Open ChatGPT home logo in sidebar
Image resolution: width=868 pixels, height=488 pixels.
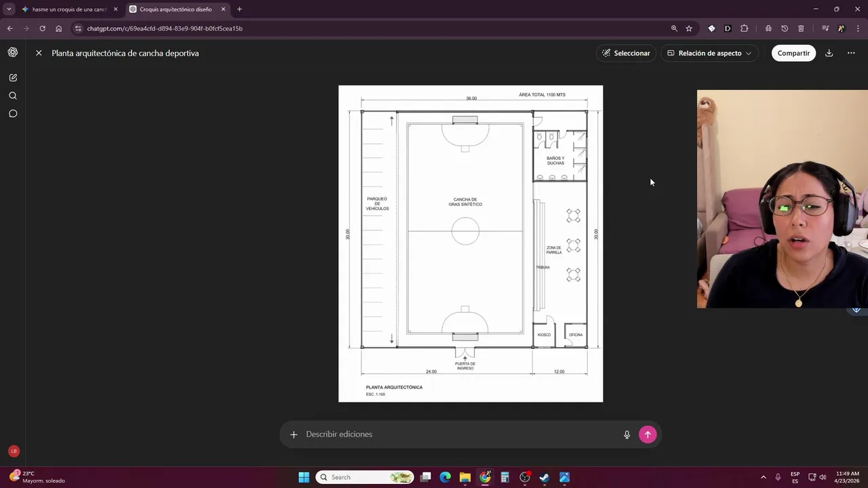pos(13,52)
